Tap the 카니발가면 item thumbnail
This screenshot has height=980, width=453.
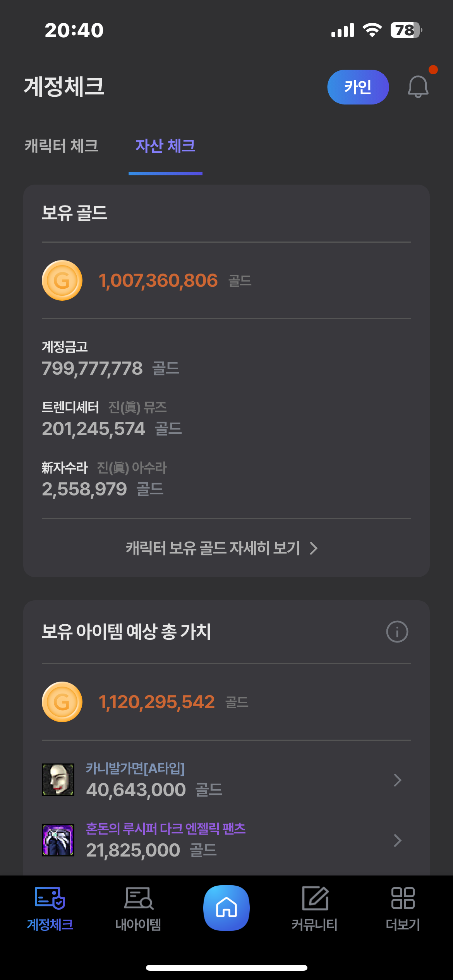coord(58,780)
